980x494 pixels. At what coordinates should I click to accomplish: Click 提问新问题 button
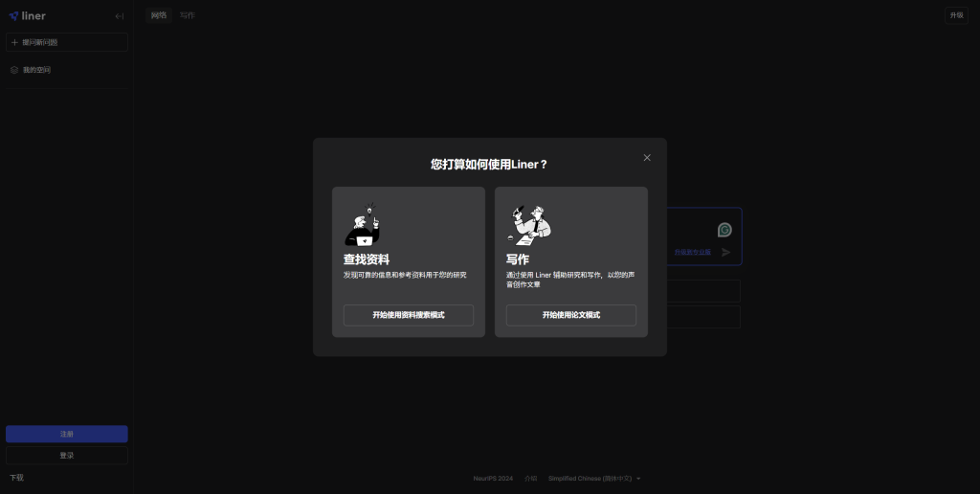click(x=67, y=42)
